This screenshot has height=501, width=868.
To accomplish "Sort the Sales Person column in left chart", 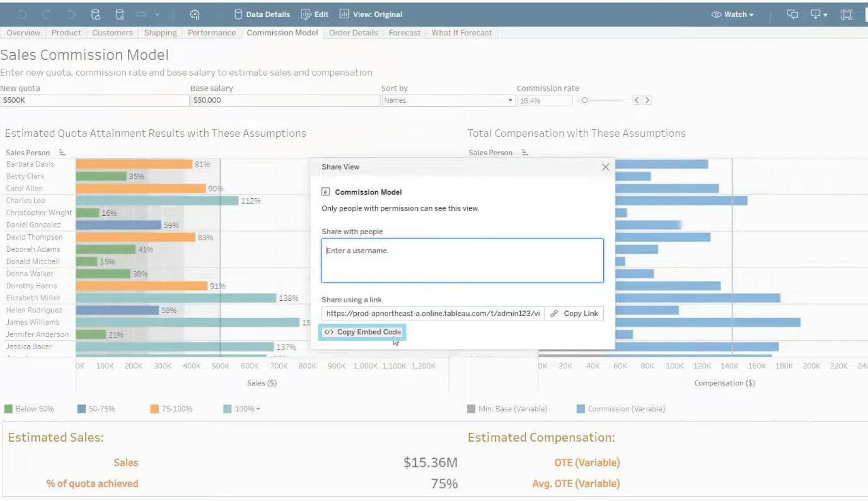I will click(62, 153).
